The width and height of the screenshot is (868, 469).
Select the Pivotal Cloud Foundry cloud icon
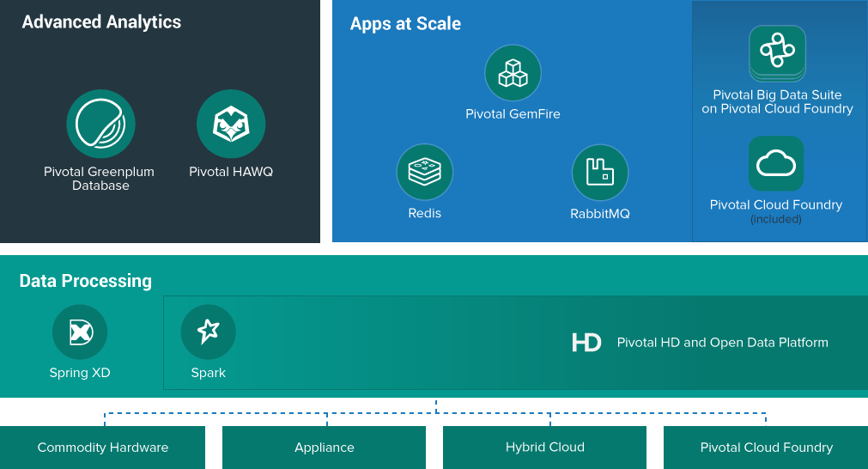[776, 163]
